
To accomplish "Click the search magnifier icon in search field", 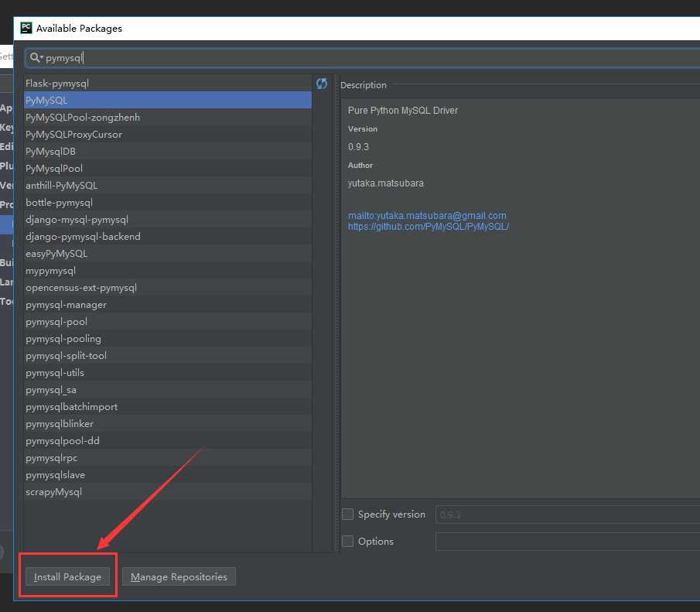I will (x=35, y=57).
